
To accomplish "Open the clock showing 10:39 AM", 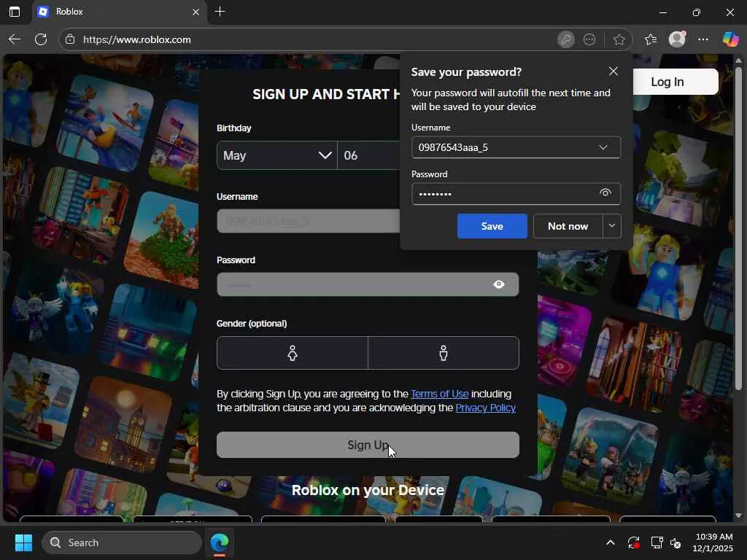I will click(x=713, y=542).
